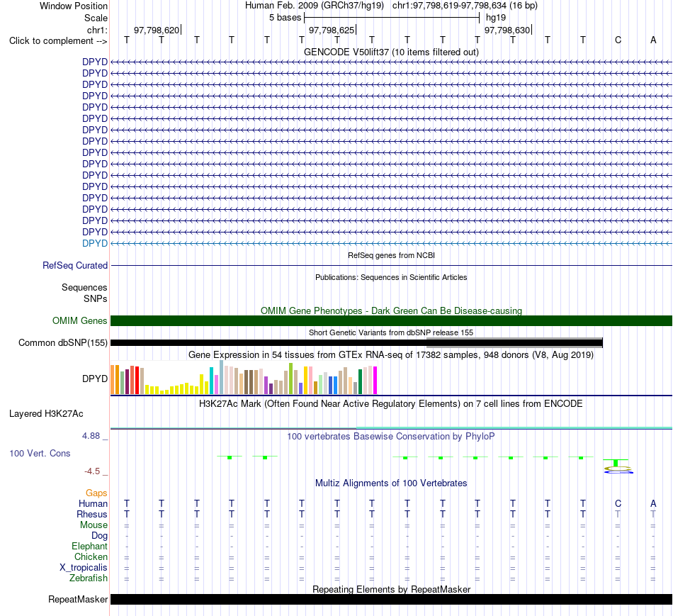Screen dimensions: 673x616
Task: Open GTEx Gene Expression track title
Action: (x=391, y=355)
